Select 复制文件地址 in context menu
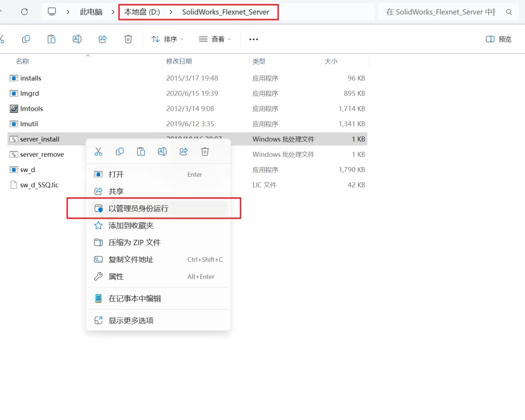 click(x=158, y=259)
